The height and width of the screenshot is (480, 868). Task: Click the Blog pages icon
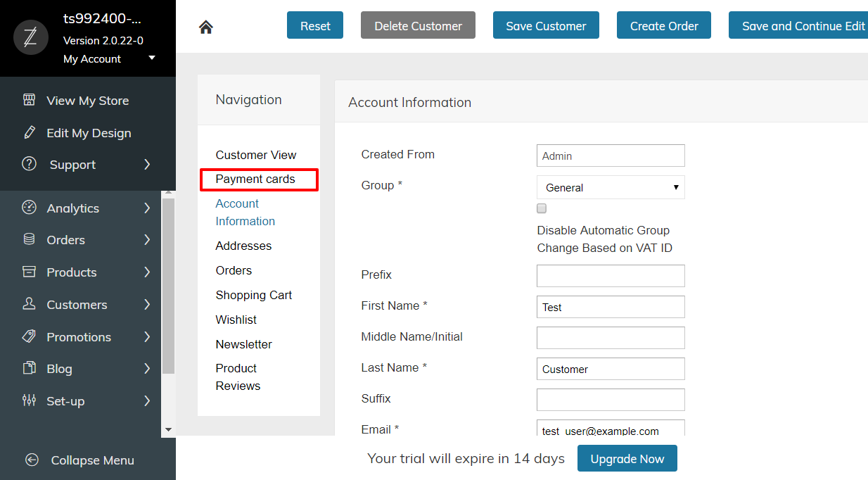click(x=29, y=368)
